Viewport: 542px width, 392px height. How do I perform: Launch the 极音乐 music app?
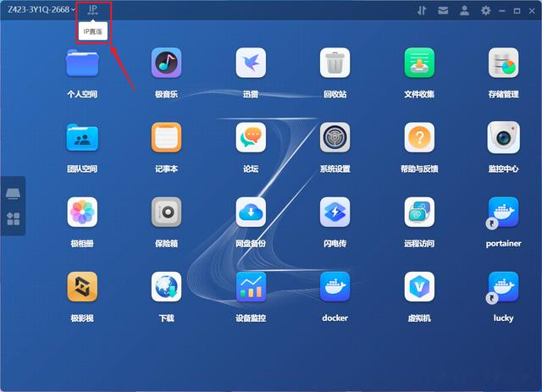[x=166, y=63]
